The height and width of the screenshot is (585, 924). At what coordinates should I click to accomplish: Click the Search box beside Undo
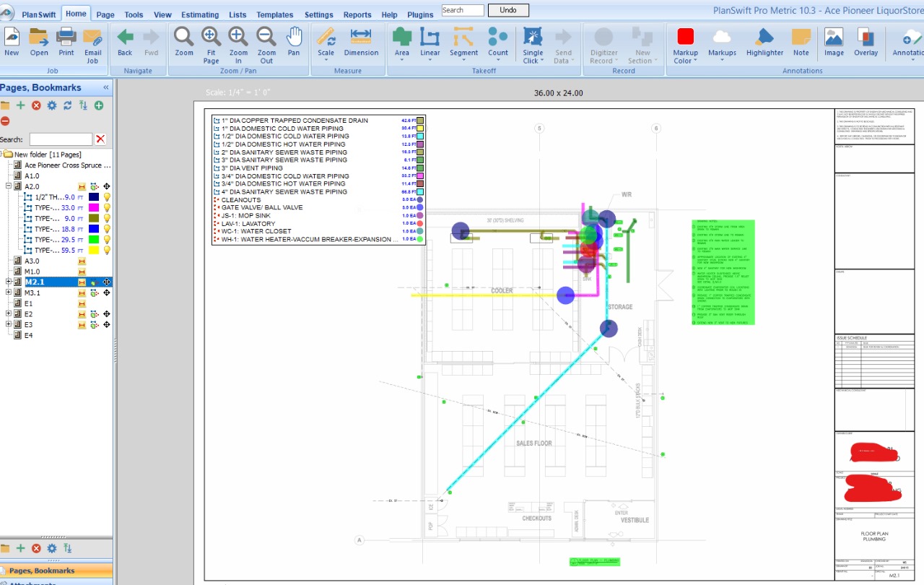[x=462, y=10]
